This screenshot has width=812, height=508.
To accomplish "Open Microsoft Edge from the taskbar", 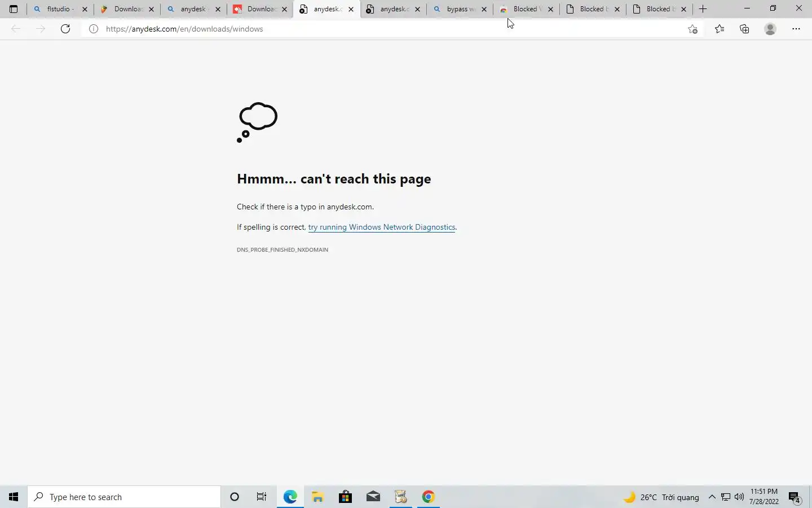I will (290, 497).
